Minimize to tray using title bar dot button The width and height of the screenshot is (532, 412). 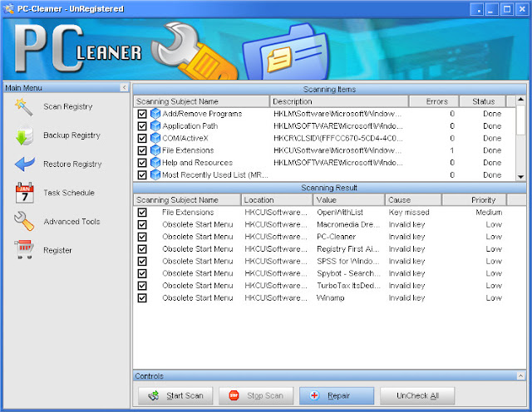tap(476, 9)
